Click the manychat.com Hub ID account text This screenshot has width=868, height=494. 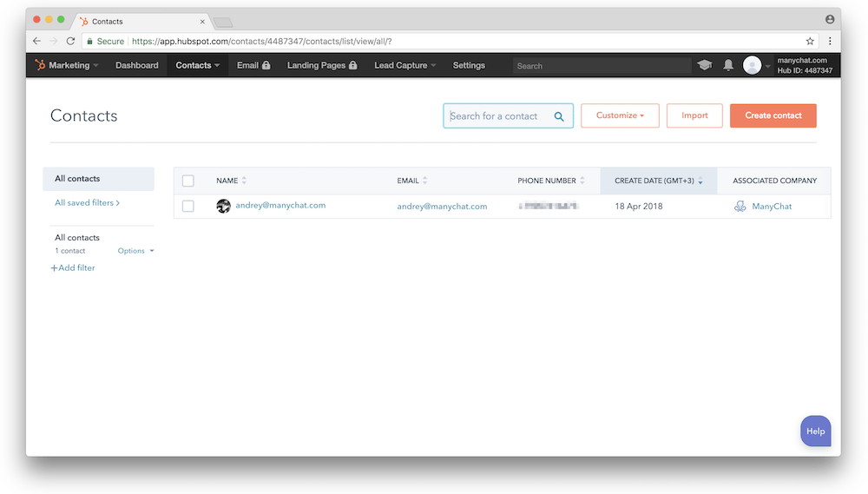(805, 65)
